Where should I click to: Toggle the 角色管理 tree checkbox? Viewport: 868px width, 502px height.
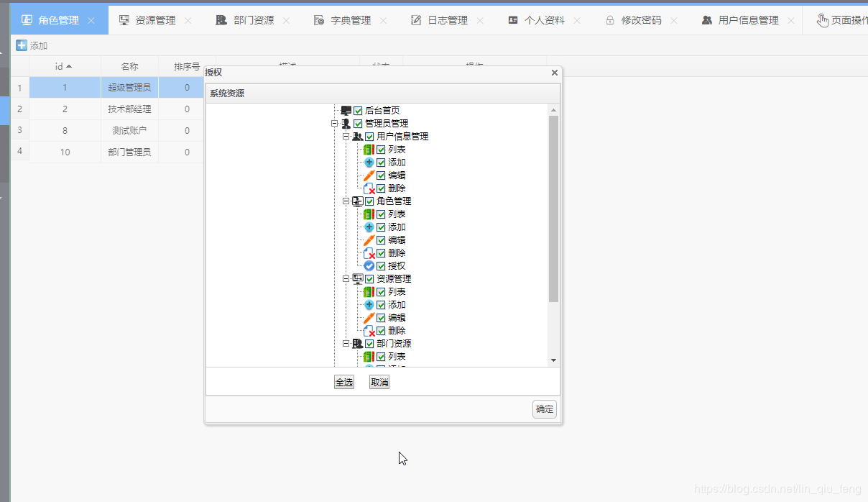[369, 201]
